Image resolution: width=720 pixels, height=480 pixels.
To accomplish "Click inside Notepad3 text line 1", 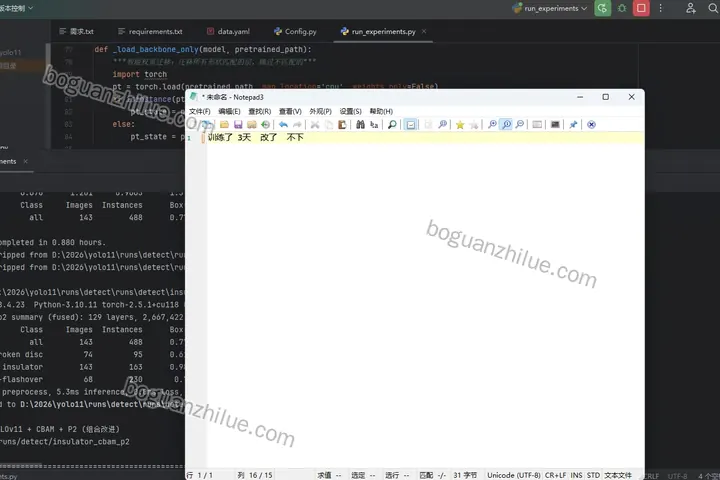I will point(425,137).
